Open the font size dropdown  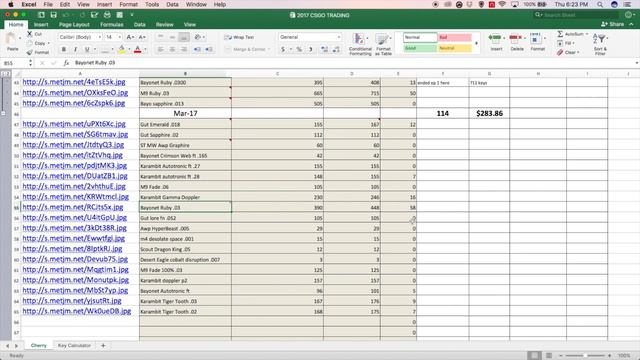[120, 37]
